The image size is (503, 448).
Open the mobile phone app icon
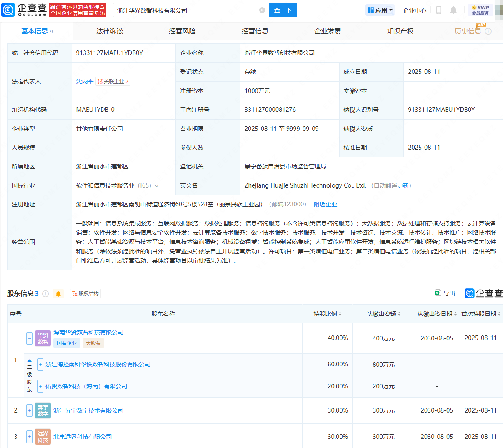click(438, 10)
